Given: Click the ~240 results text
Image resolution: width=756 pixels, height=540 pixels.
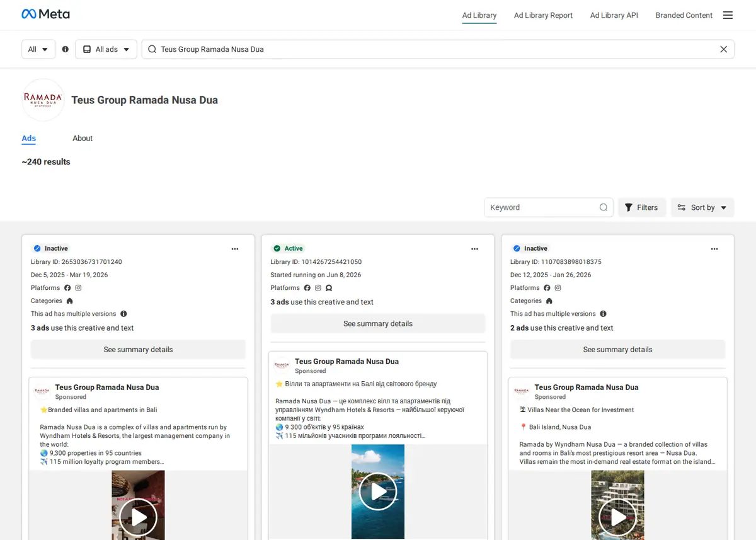Looking at the screenshot, I should pos(46,162).
